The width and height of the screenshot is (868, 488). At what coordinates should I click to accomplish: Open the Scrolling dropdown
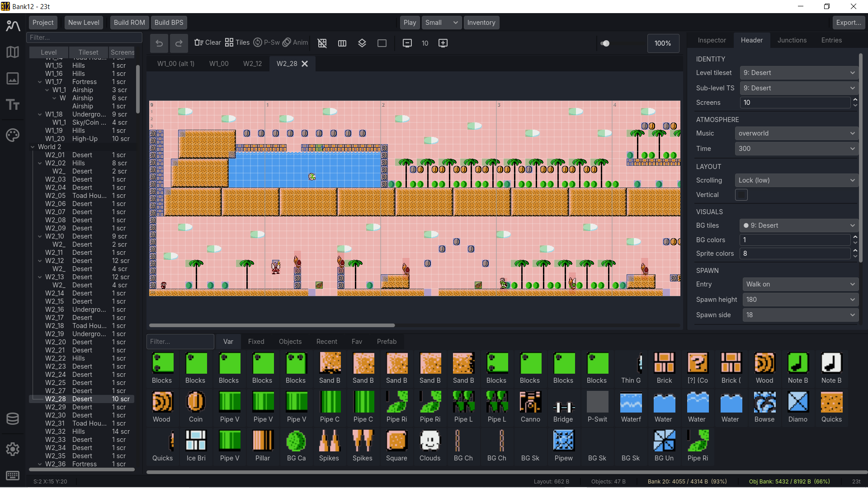tap(796, 180)
